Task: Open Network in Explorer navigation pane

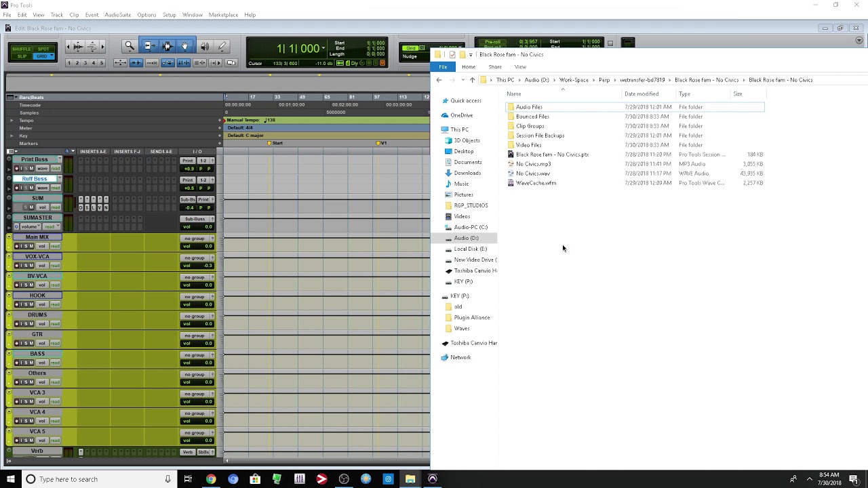Action: pos(460,357)
